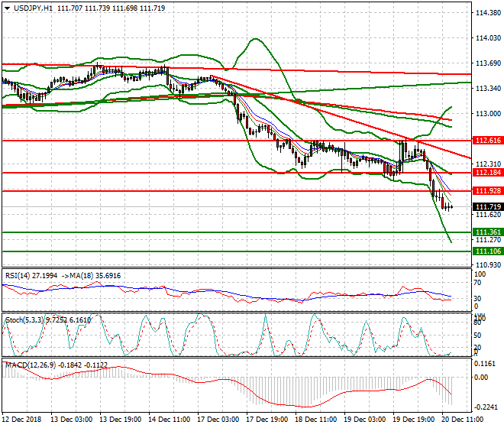Click the current price tag 111.719

487,207
